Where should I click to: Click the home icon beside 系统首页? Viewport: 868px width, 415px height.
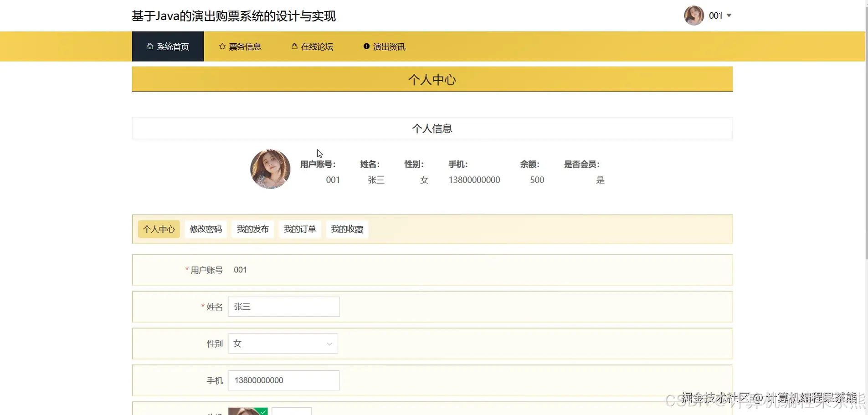149,46
